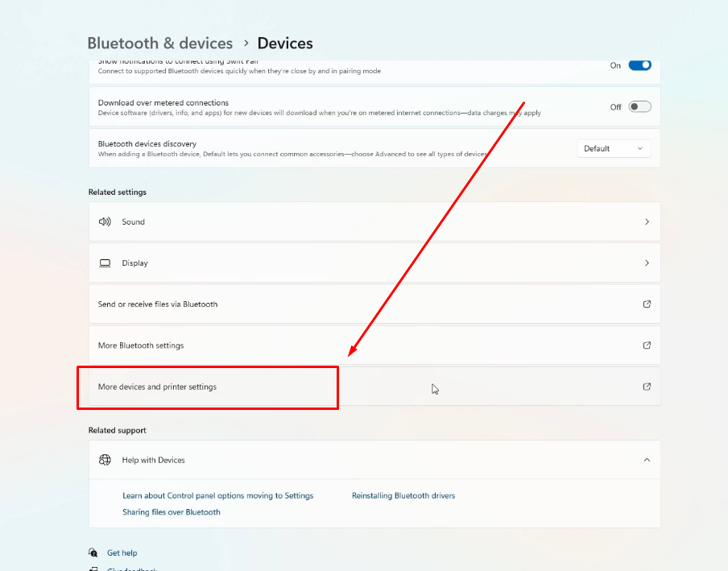Click the Bluetooth devices discovery title
This screenshot has width=728, height=571.
[x=147, y=144]
